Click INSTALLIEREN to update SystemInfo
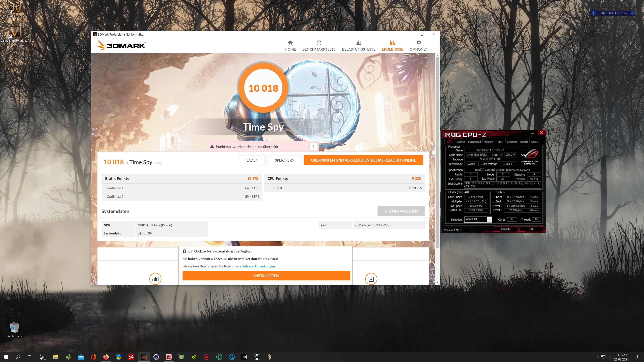Viewport: 644px width, 362px height. (266, 276)
